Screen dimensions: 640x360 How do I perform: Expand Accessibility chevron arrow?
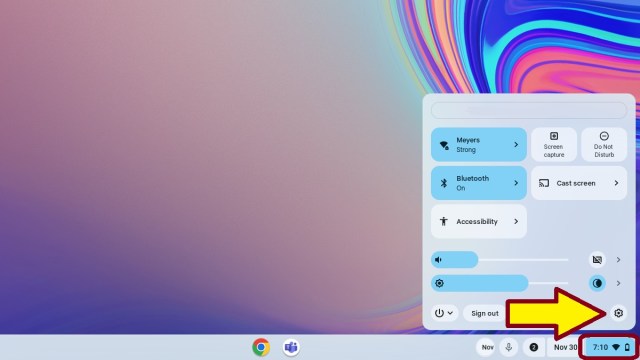pyautogui.click(x=516, y=222)
